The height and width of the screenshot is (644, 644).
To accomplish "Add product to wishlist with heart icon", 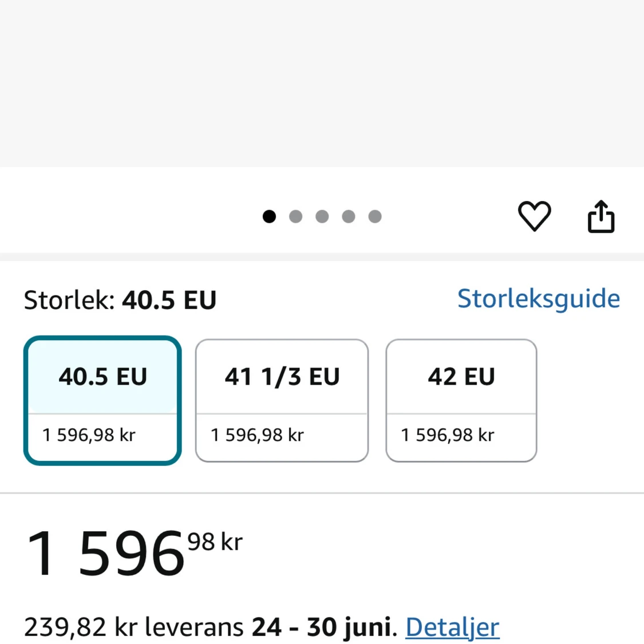I will point(534,216).
